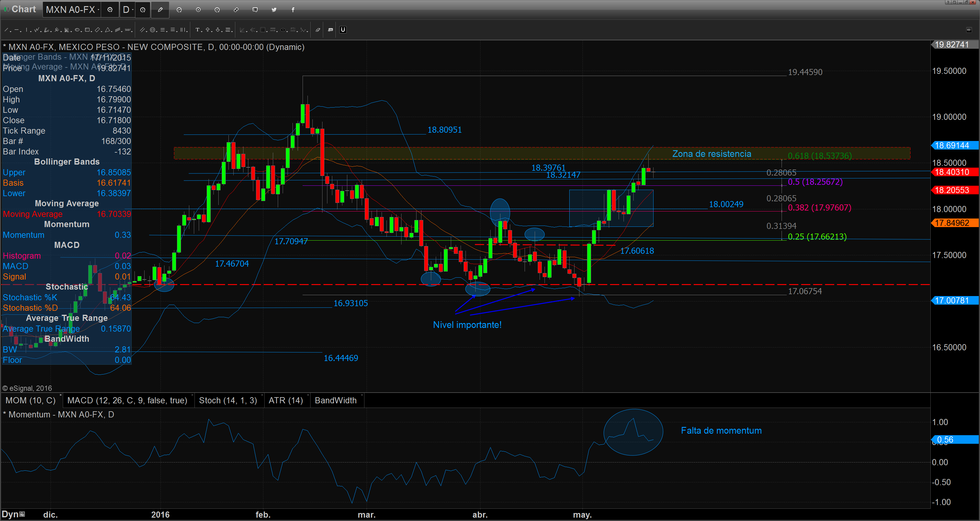This screenshot has height=521, width=980.
Task: Select the pitchfork drawing tool
Action: pyautogui.click(x=57, y=30)
